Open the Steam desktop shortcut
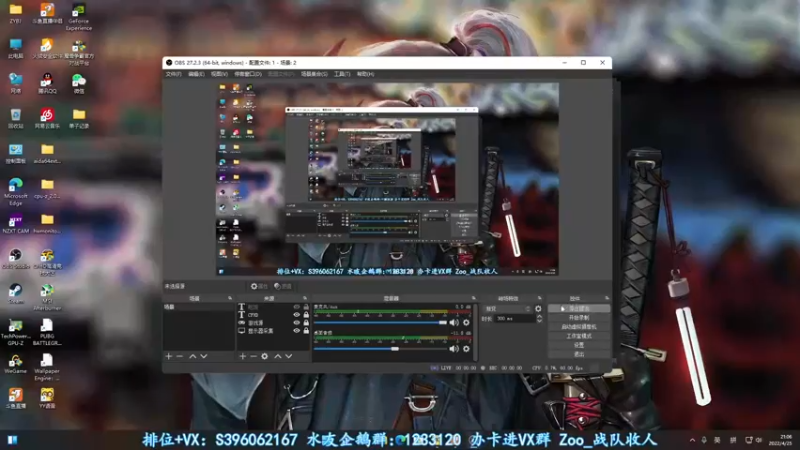The width and height of the screenshot is (800, 450). 15,293
